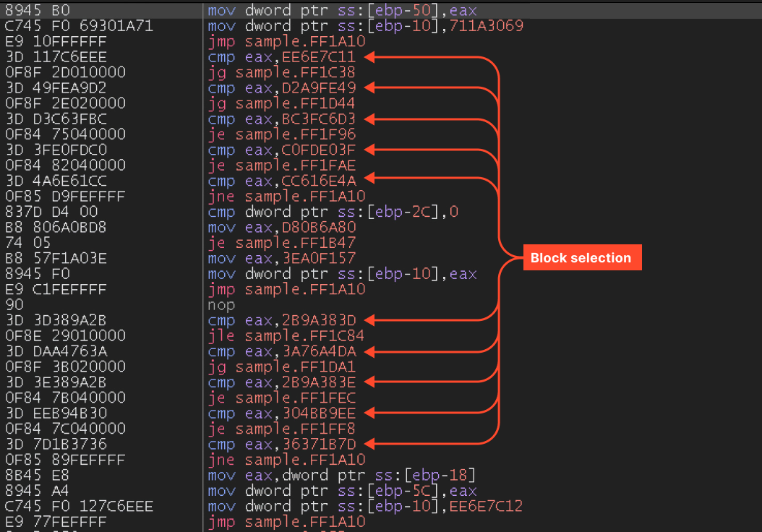The width and height of the screenshot is (762, 532).
Task: Click the arrowhead beside cmp eax,36371B7D
Action: click(x=370, y=444)
